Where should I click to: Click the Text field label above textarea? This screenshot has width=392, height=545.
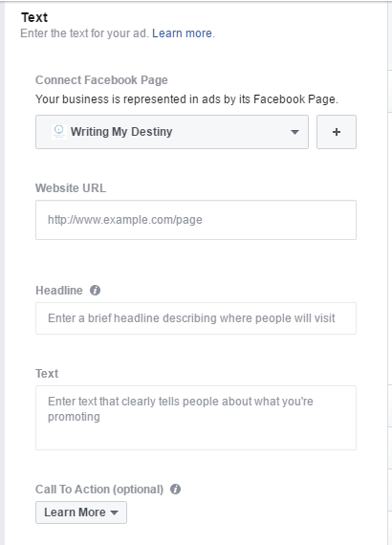47,374
